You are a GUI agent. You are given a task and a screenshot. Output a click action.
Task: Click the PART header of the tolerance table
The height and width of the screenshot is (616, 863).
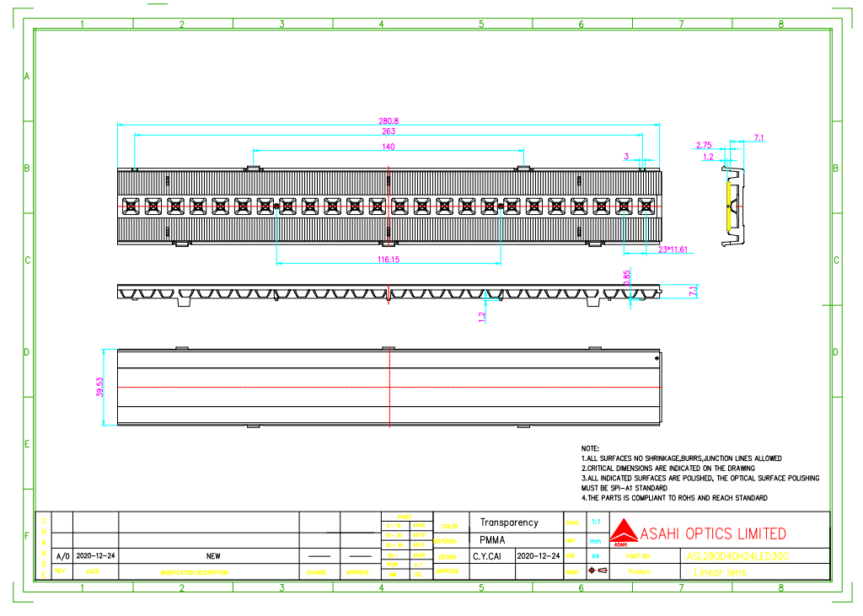point(405,517)
